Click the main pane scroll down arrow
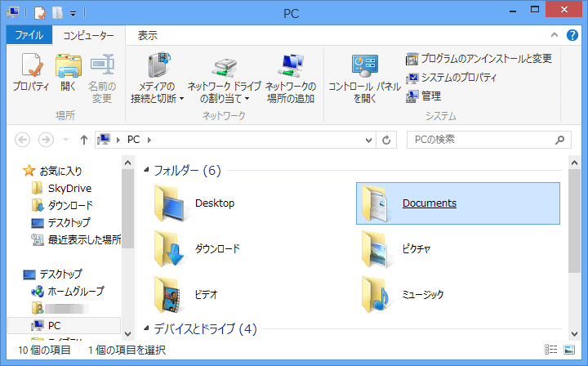The image size is (588, 366). (574, 333)
